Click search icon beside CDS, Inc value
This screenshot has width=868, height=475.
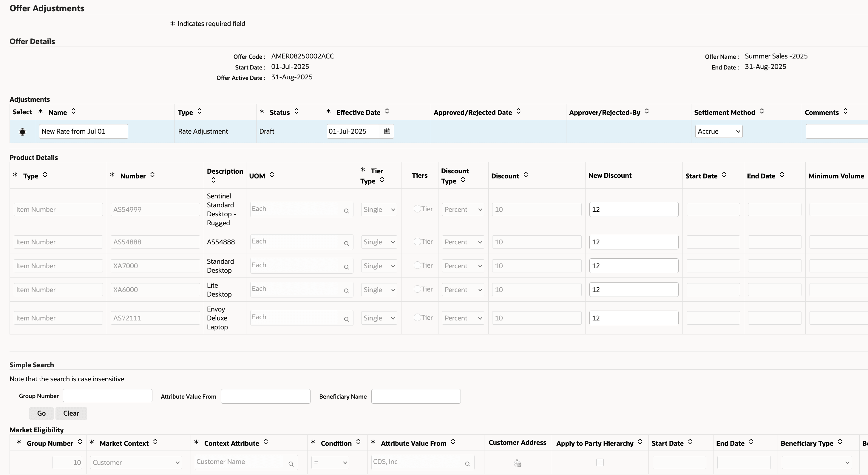(x=467, y=464)
